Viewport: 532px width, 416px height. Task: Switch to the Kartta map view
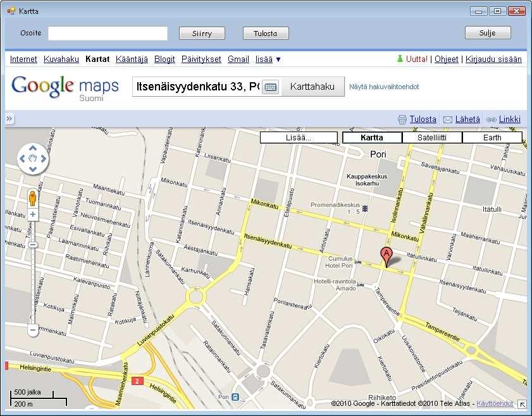point(372,138)
